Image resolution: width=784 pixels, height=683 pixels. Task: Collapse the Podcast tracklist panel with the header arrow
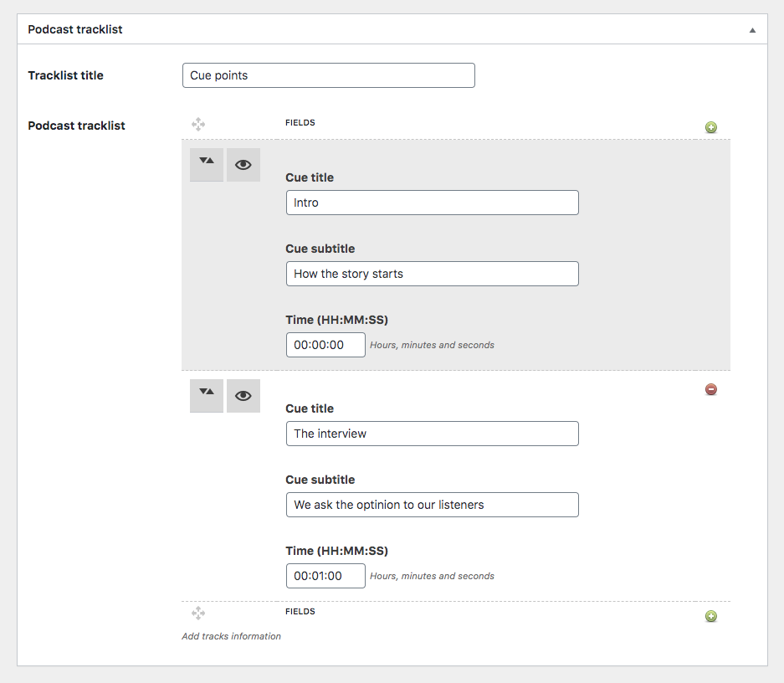[752, 30]
